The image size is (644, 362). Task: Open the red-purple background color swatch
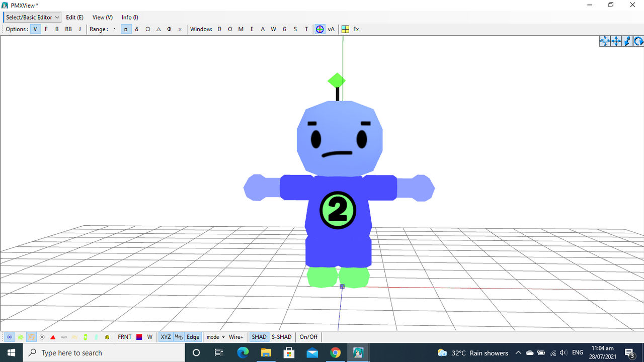139,337
